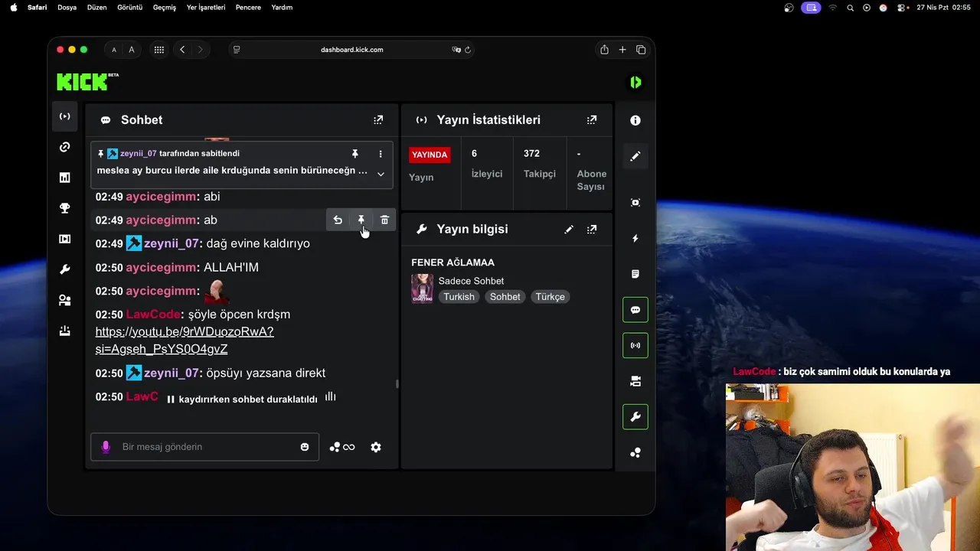Open the Görüntü menu
The height and width of the screenshot is (551, 980).
129,8
